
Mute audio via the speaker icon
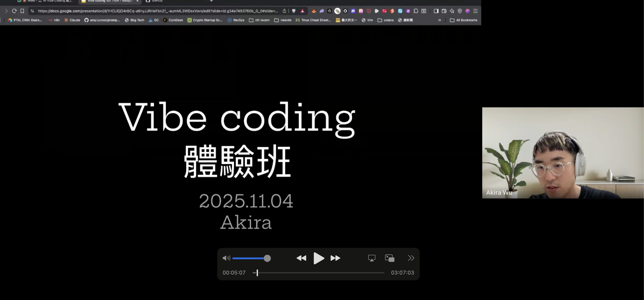coord(226,258)
